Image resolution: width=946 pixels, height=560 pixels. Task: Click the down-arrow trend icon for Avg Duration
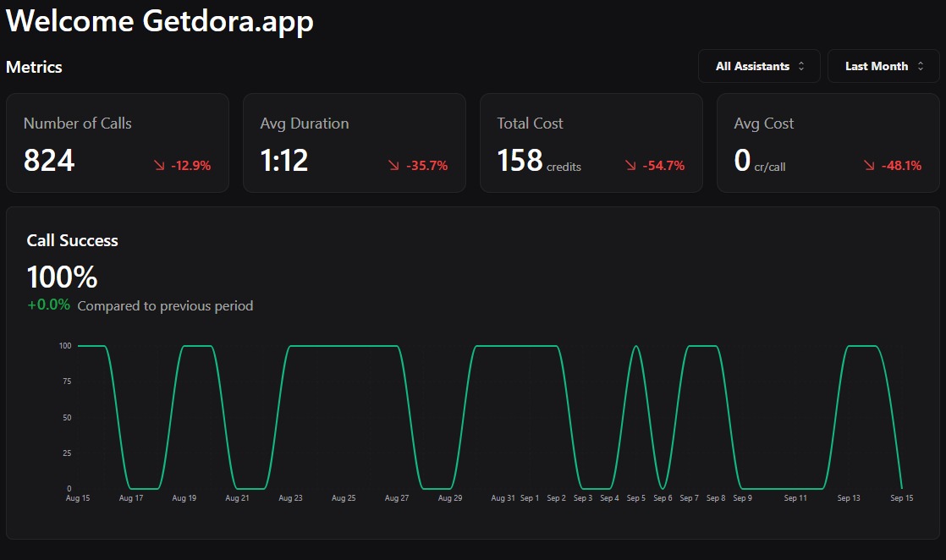point(393,166)
